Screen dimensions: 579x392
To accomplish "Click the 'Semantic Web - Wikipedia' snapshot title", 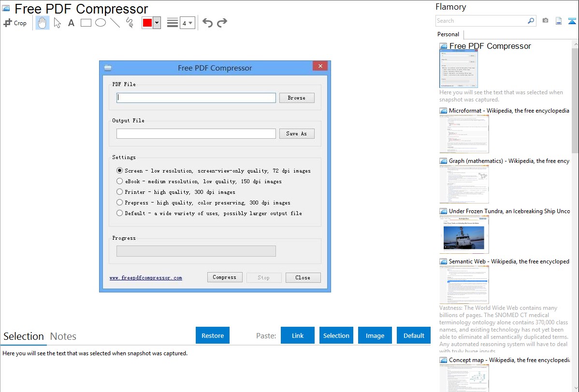I will (509, 261).
